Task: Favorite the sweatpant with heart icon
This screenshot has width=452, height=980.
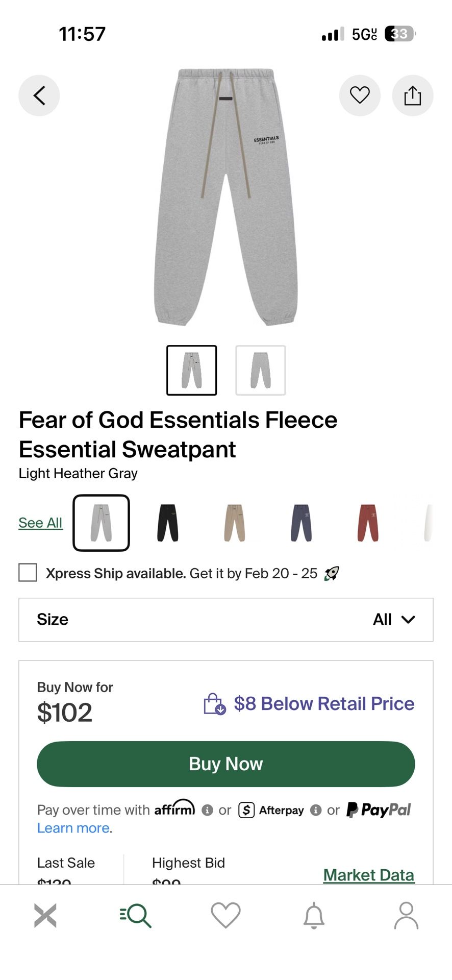Action: pyautogui.click(x=360, y=95)
